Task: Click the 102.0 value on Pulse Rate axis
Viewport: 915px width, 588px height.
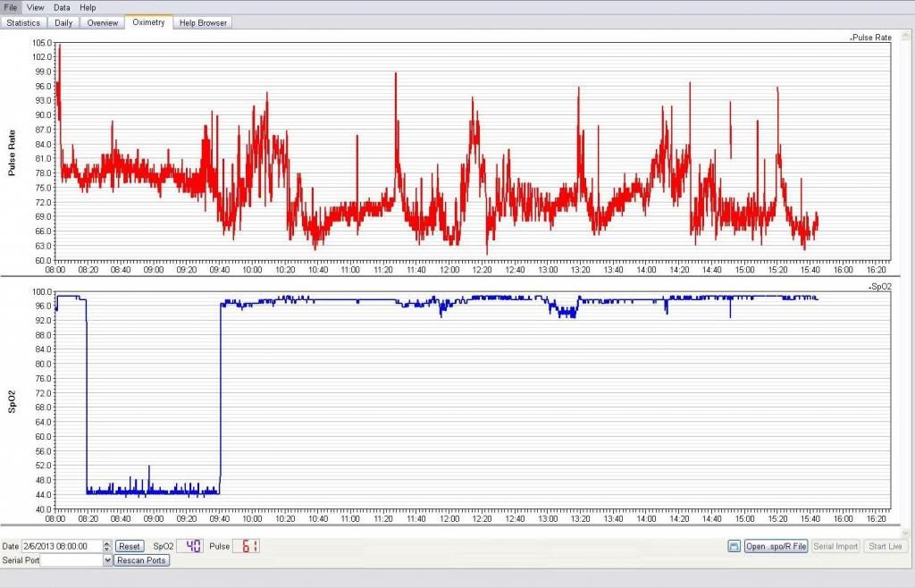Action: pyautogui.click(x=42, y=57)
